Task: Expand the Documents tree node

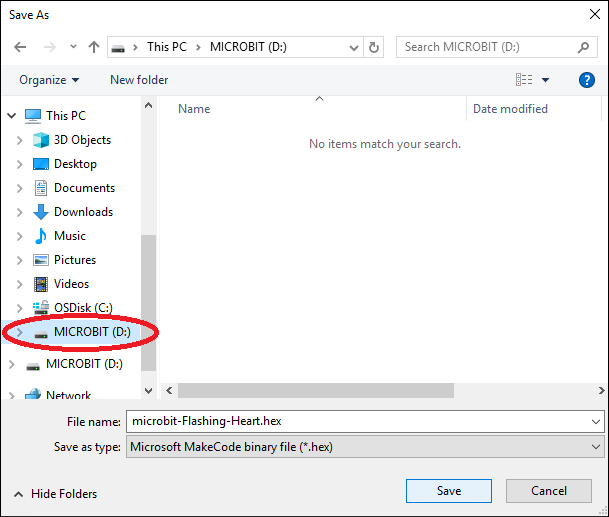Action: point(20,188)
